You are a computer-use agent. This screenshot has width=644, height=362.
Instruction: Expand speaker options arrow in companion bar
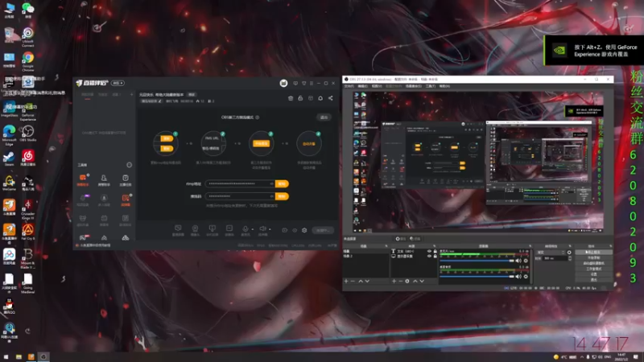click(270, 229)
